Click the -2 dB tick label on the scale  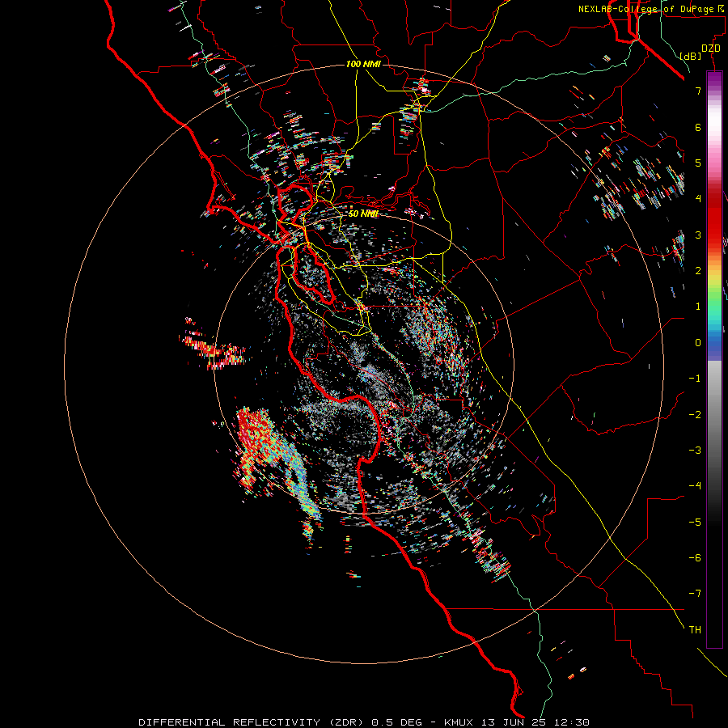[695, 414]
